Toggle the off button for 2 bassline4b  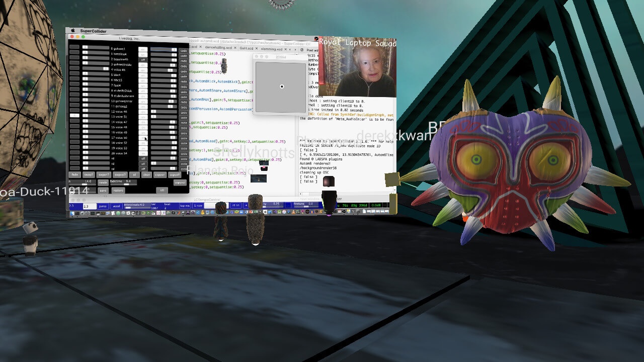143,60
